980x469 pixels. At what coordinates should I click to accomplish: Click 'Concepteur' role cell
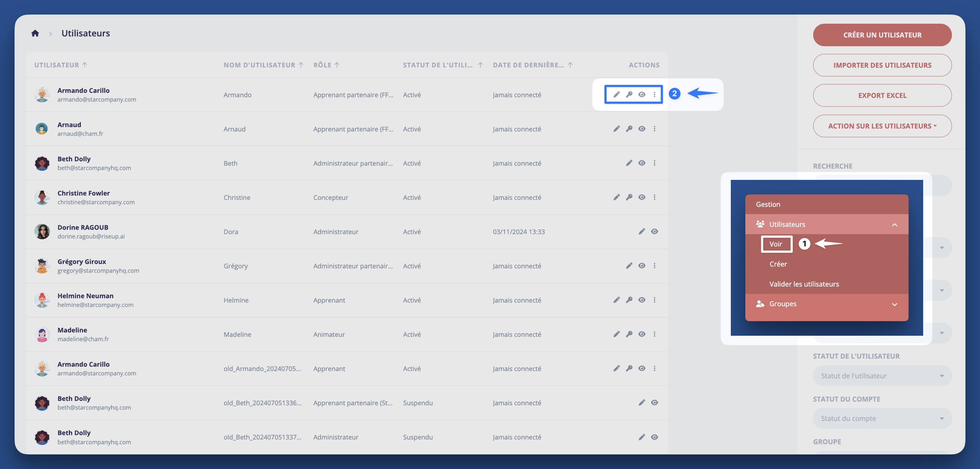point(330,197)
